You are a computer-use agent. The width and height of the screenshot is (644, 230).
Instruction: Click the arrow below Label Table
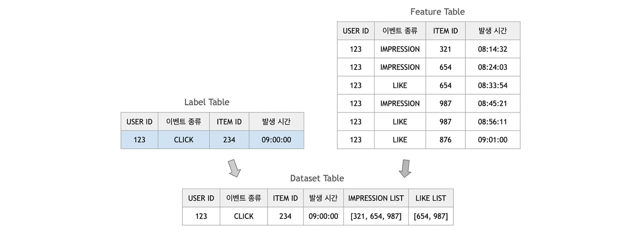tap(234, 168)
